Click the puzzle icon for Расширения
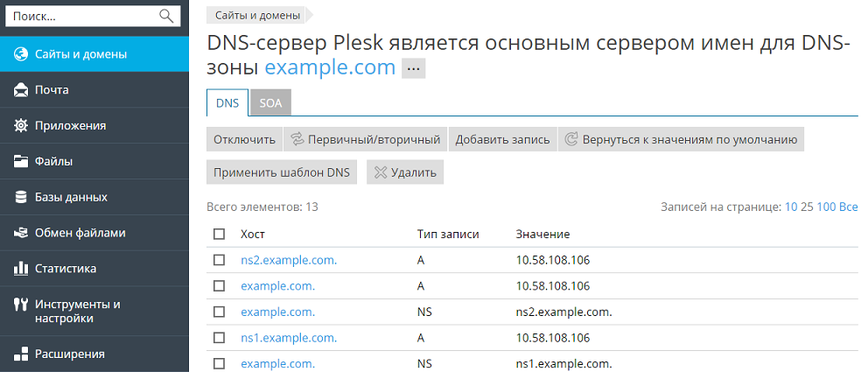Viewport: 868px width, 372px height. click(21, 354)
